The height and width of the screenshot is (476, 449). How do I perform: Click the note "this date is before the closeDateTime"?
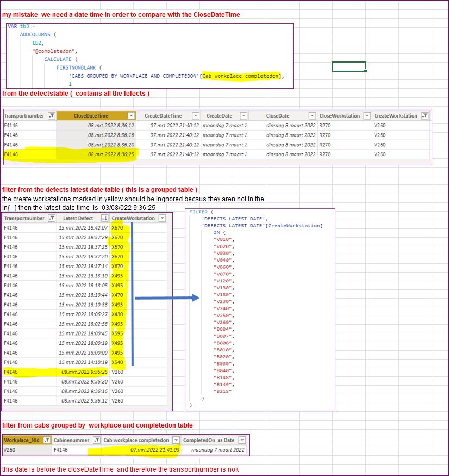point(120,469)
